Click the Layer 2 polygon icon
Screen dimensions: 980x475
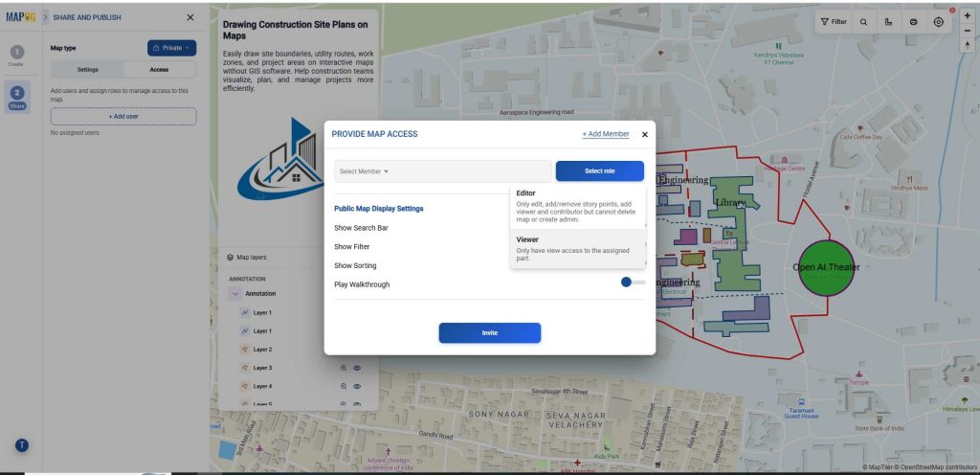[245, 350]
